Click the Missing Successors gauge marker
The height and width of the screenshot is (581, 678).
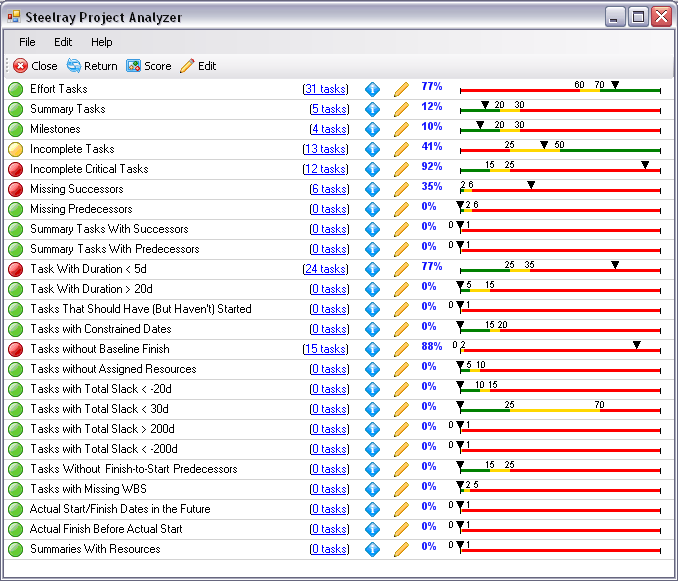(531, 185)
